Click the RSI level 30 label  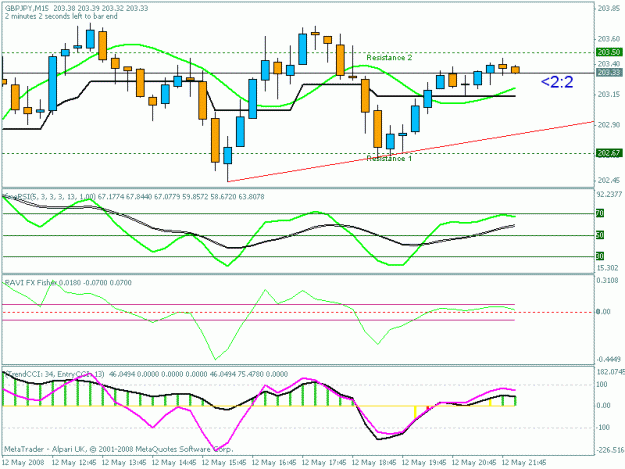pyautogui.click(x=600, y=256)
